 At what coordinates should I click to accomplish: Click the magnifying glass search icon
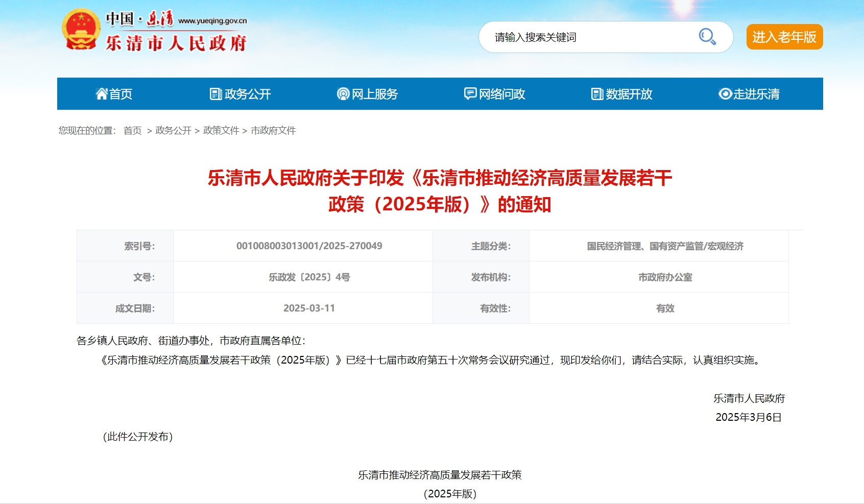(707, 37)
